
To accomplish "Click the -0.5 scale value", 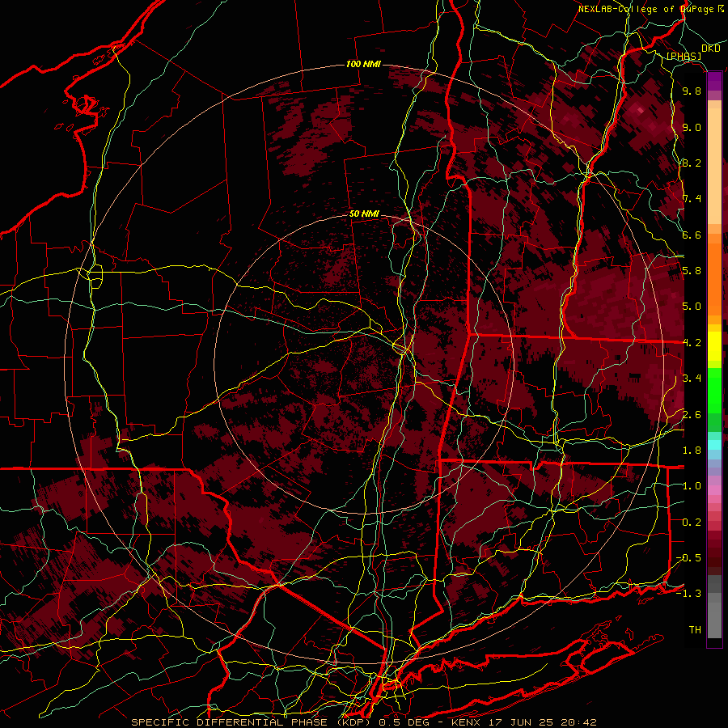I will [x=688, y=558].
